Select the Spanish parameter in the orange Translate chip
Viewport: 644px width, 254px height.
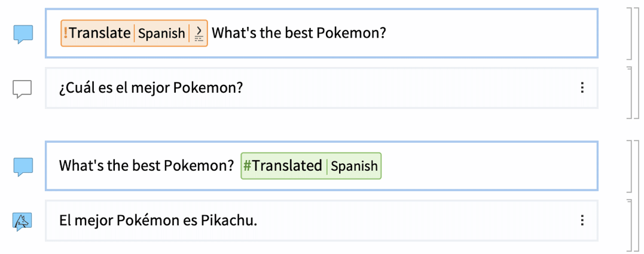[x=161, y=33]
